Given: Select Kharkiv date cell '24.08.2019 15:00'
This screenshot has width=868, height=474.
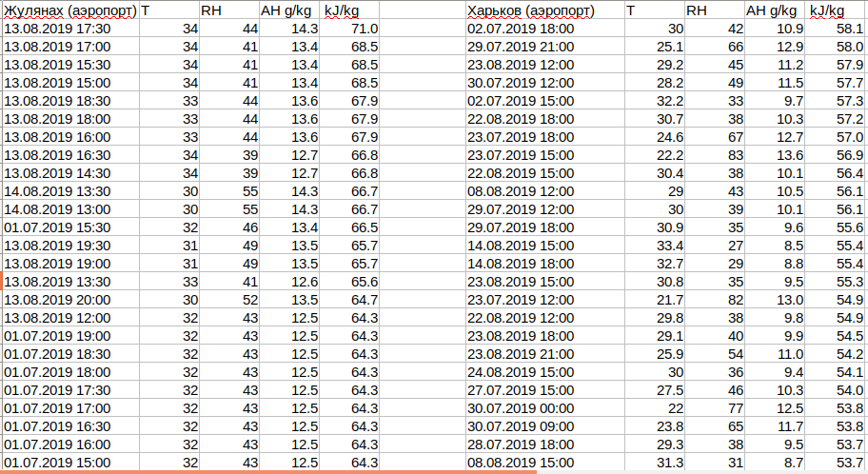Looking at the screenshot, I should pos(545,373).
